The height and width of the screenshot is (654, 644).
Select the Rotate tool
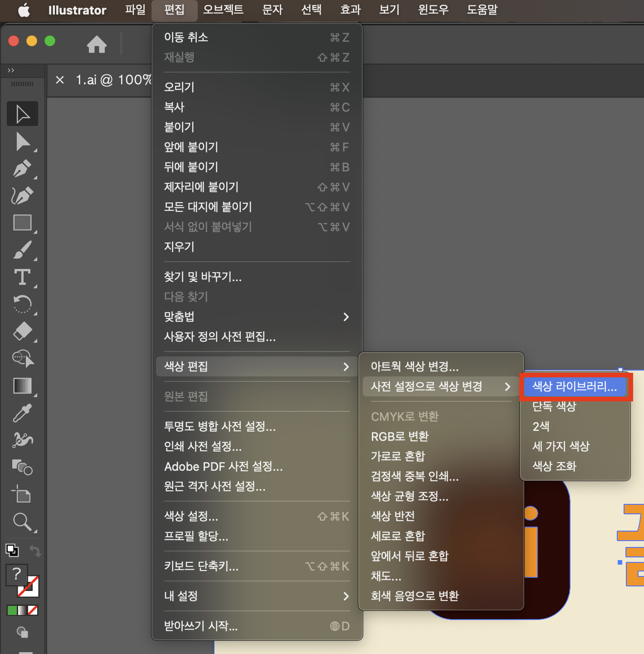[x=22, y=304]
